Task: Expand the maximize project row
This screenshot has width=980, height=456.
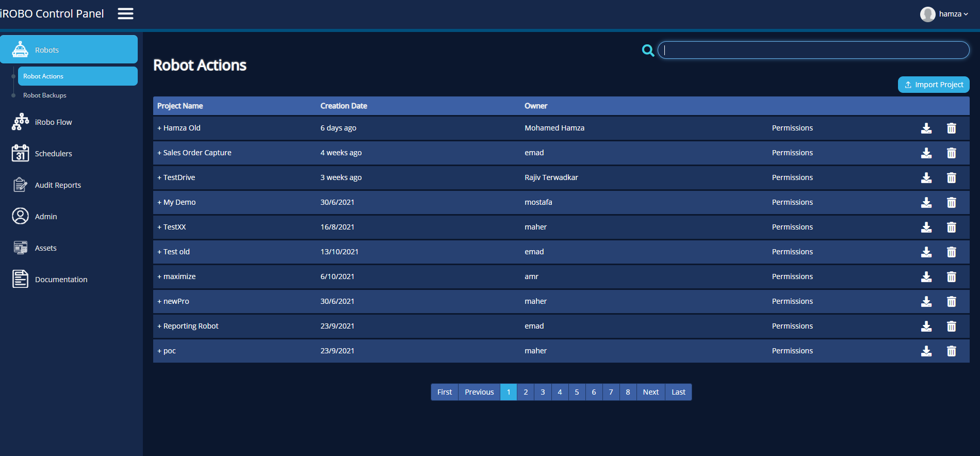Action: [159, 276]
